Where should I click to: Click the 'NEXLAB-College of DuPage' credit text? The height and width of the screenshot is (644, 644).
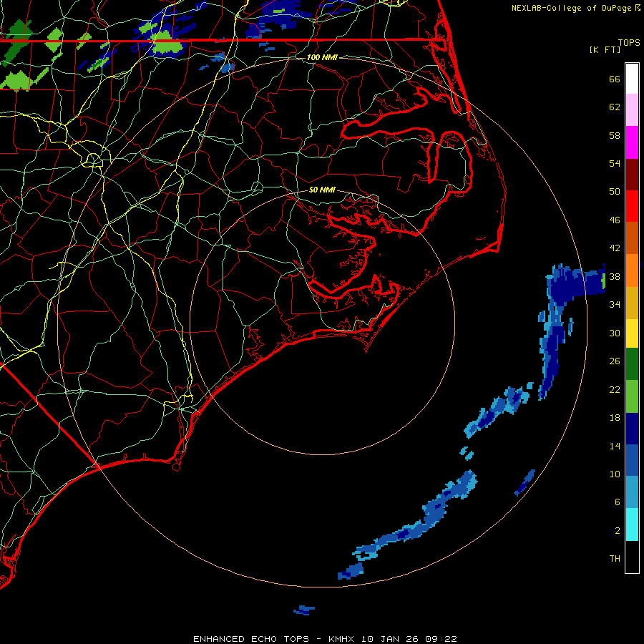tap(573, 8)
